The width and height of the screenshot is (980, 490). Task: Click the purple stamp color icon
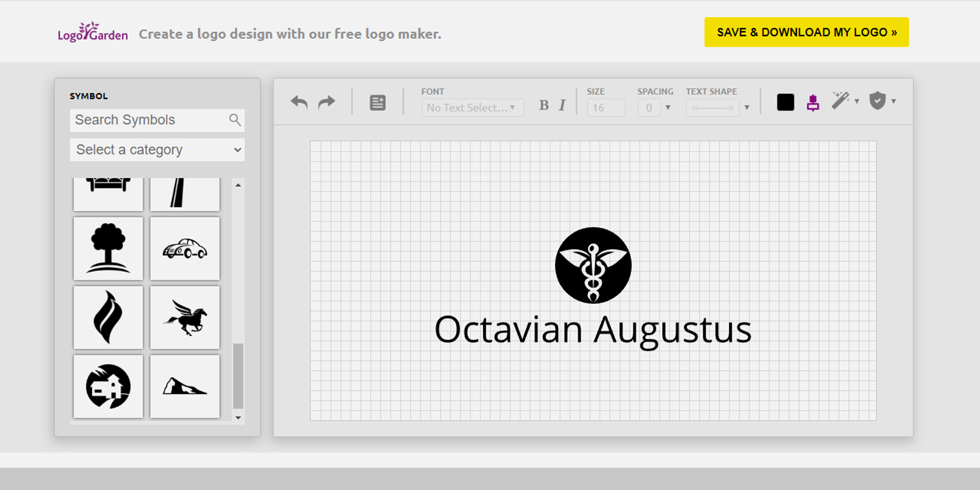[x=813, y=102]
